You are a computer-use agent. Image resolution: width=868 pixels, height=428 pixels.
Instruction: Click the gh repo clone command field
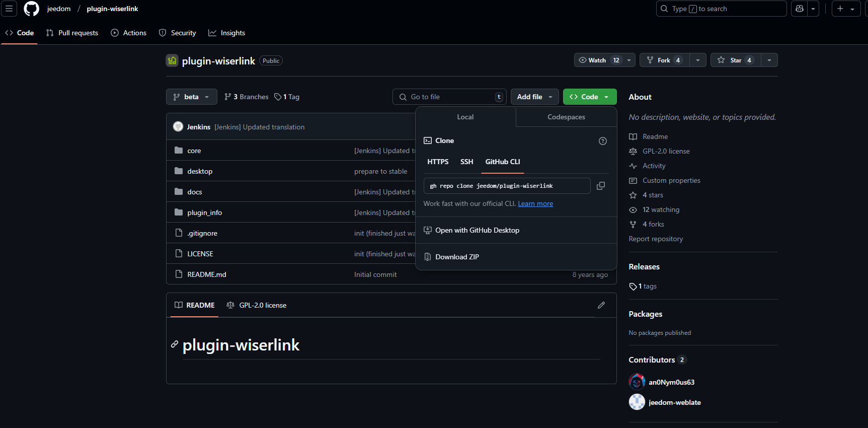coord(507,186)
